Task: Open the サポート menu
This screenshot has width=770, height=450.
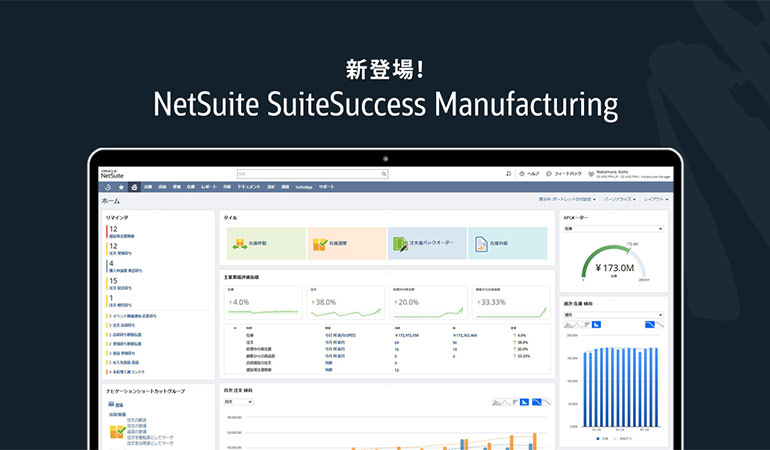Action: [x=327, y=187]
